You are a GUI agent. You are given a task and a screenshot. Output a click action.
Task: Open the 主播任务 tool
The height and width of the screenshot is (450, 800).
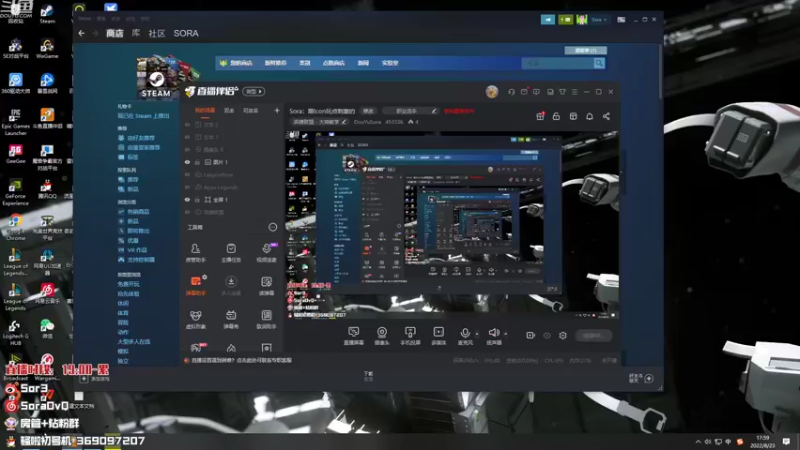coord(231,253)
